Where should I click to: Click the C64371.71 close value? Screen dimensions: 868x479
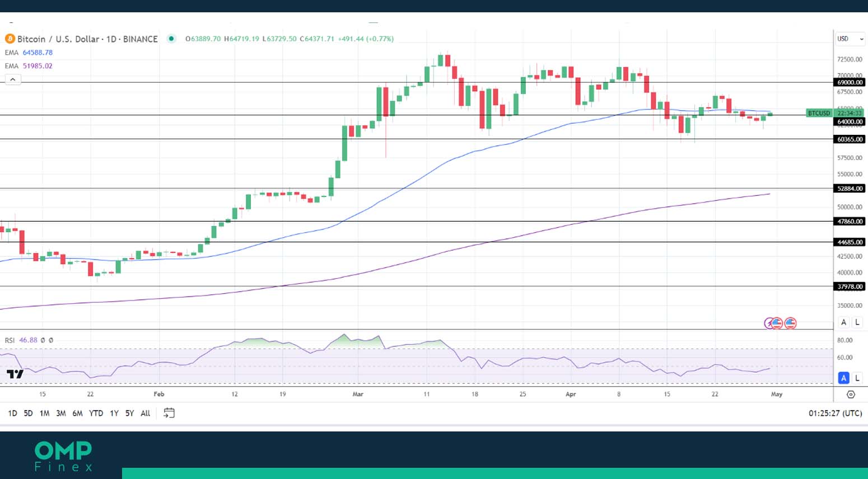317,39
